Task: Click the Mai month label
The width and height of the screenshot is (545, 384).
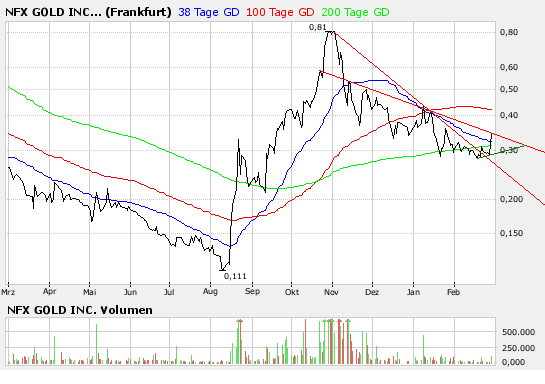Action: click(x=89, y=292)
